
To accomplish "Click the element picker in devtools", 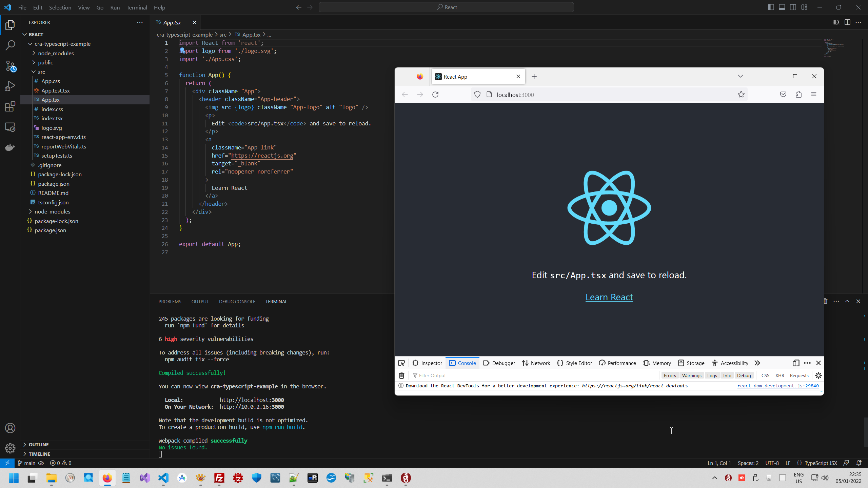I will [x=401, y=363].
